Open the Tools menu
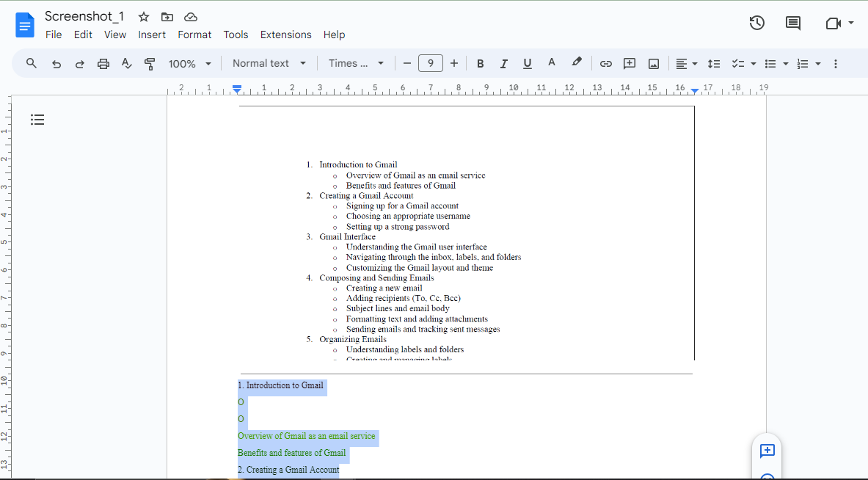The height and width of the screenshot is (480, 868). [236, 34]
